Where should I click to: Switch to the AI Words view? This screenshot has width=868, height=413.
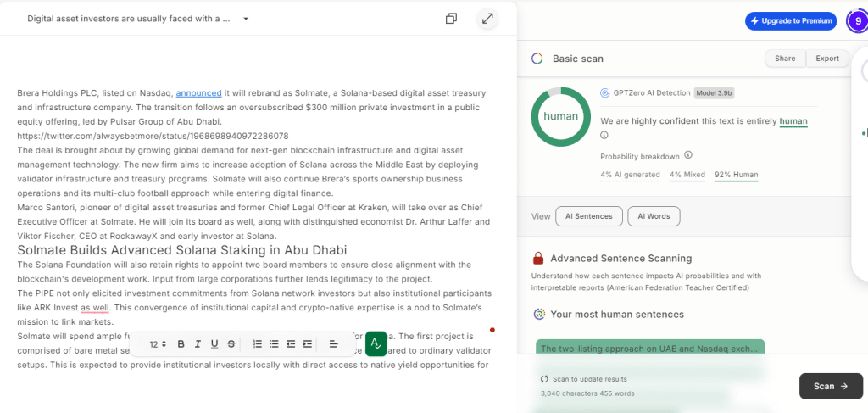[x=654, y=216]
